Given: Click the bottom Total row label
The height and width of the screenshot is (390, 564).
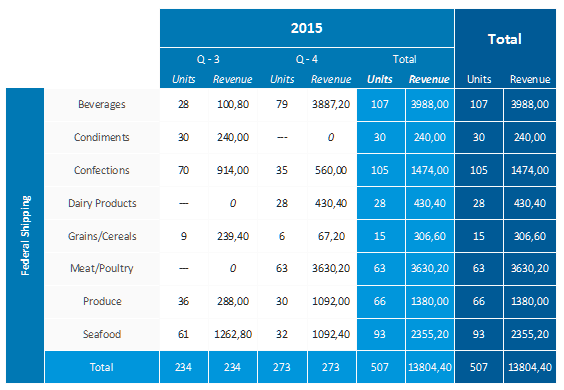Looking at the screenshot, I should tap(102, 367).
